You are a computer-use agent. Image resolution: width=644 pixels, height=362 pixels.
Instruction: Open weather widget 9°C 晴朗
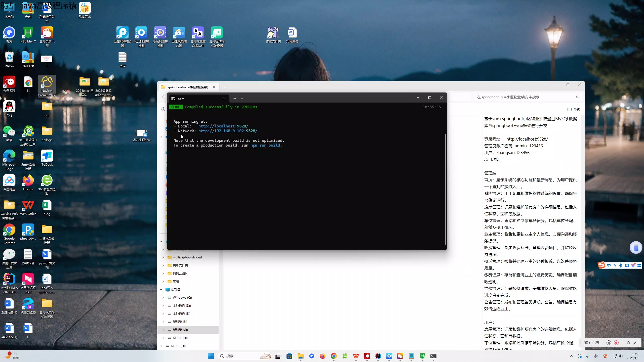(x=12, y=356)
